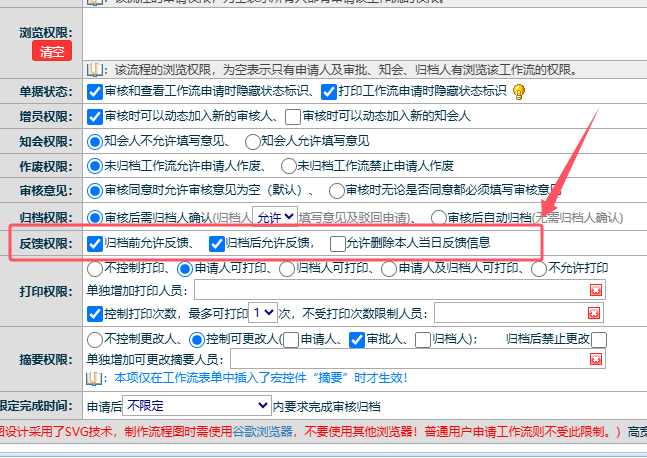Check 归档后禁止更改 checkbox
The height and width of the screenshot is (458, 647).
point(598,339)
